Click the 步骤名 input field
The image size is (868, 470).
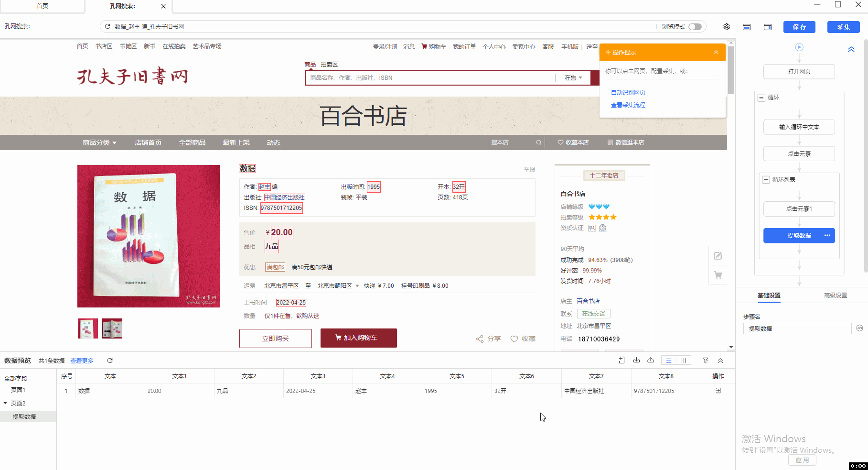[797, 328]
